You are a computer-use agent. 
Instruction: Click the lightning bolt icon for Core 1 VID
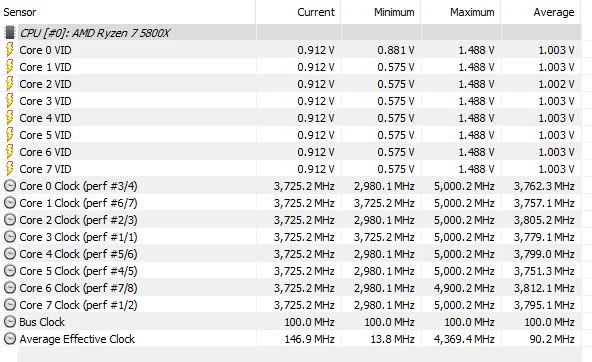click(x=10, y=67)
